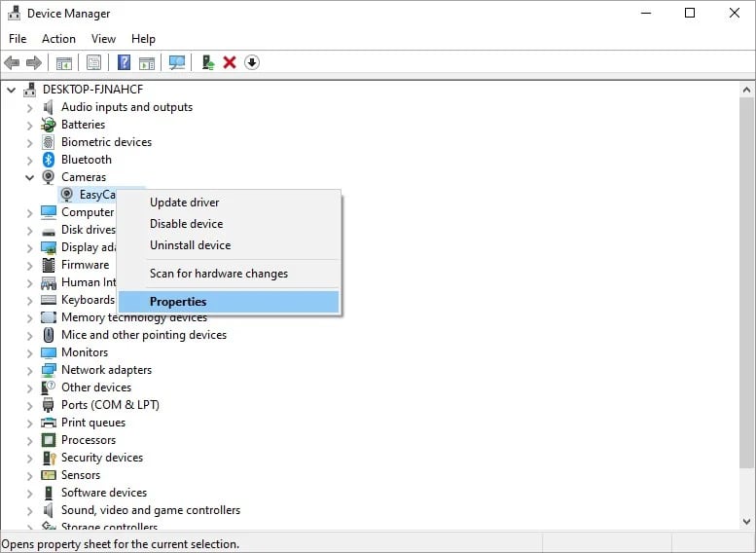
Task: Select the Software devices tree label
Action: pos(104,493)
